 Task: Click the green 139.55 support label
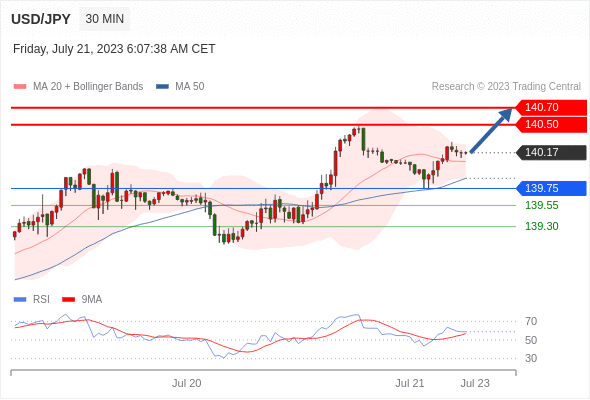coord(542,205)
